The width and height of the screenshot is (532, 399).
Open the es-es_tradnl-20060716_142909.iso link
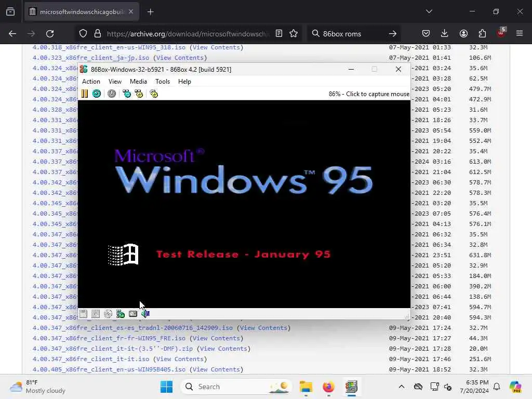point(132,328)
